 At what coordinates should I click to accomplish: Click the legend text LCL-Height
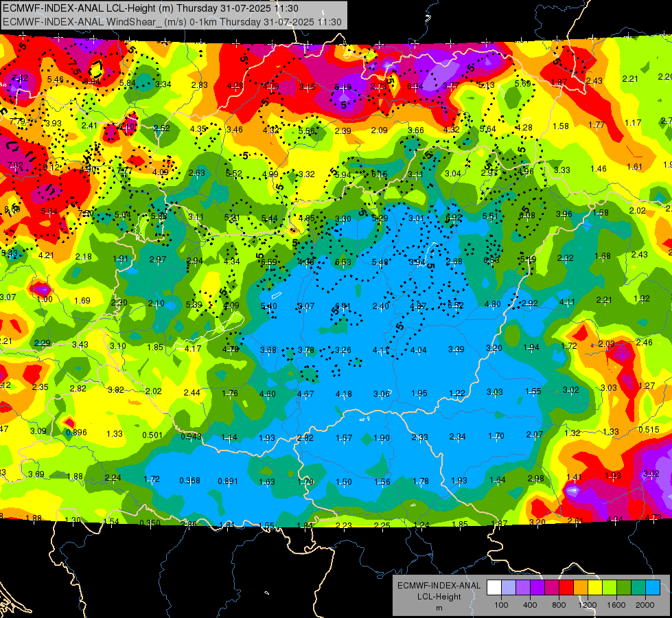coord(439,597)
